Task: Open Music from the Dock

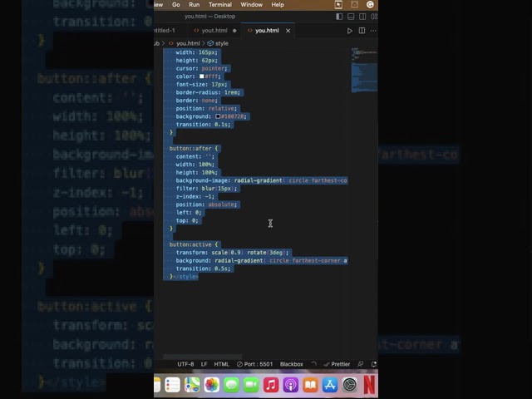Action: (271, 385)
